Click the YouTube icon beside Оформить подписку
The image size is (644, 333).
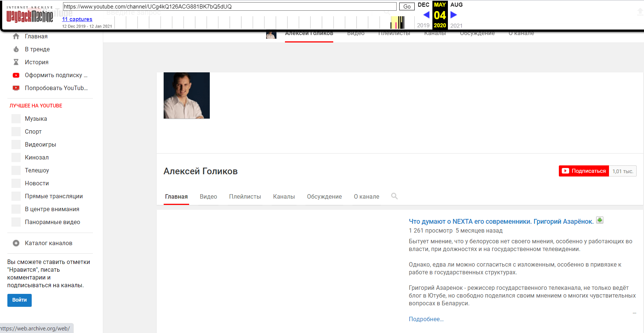16,75
